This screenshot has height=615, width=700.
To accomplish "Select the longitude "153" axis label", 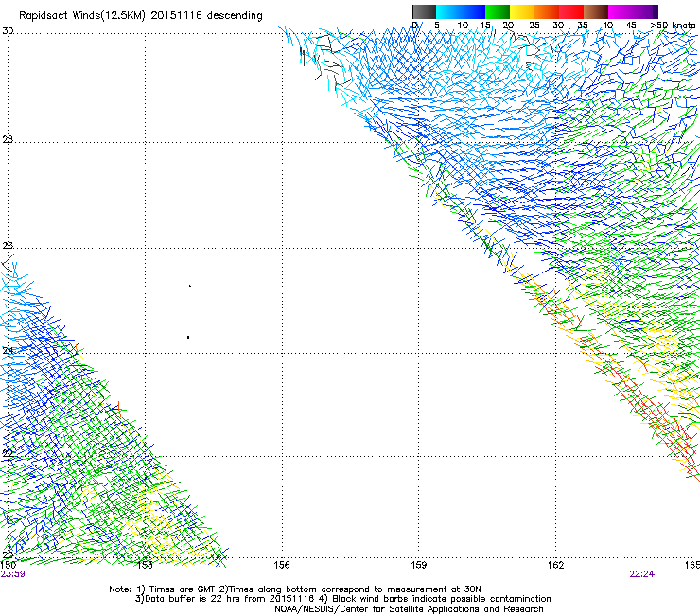I will pyautogui.click(x=145, y=565).
